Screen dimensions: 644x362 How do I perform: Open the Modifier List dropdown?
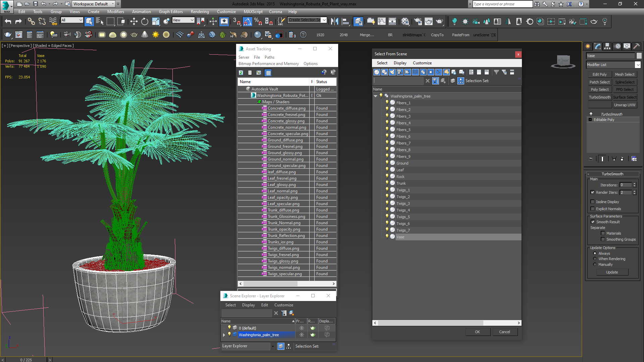(x=613, y=65)
